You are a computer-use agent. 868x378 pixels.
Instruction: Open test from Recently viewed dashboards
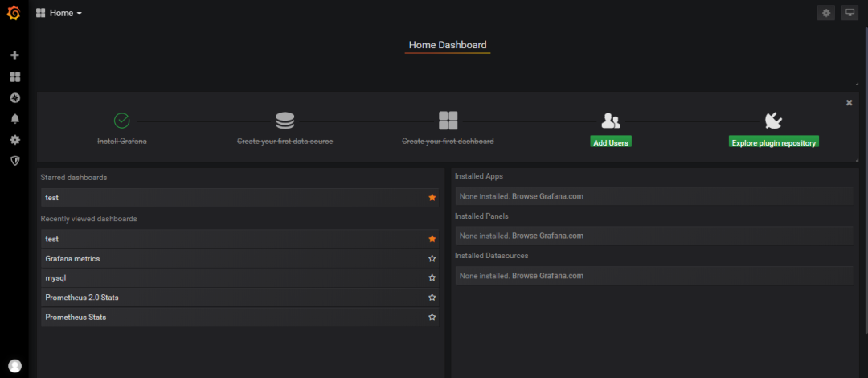click(240, 239)
